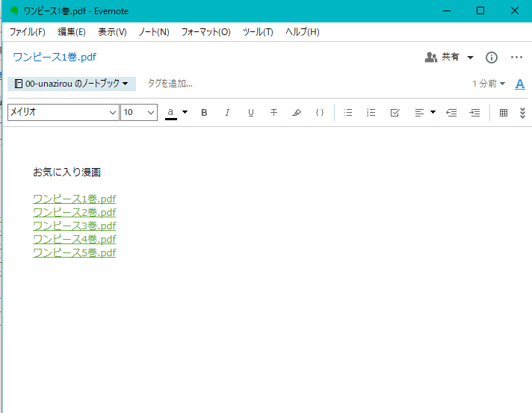532x413 pixels.
Task: Increase the indent
Action: [474, 112]
